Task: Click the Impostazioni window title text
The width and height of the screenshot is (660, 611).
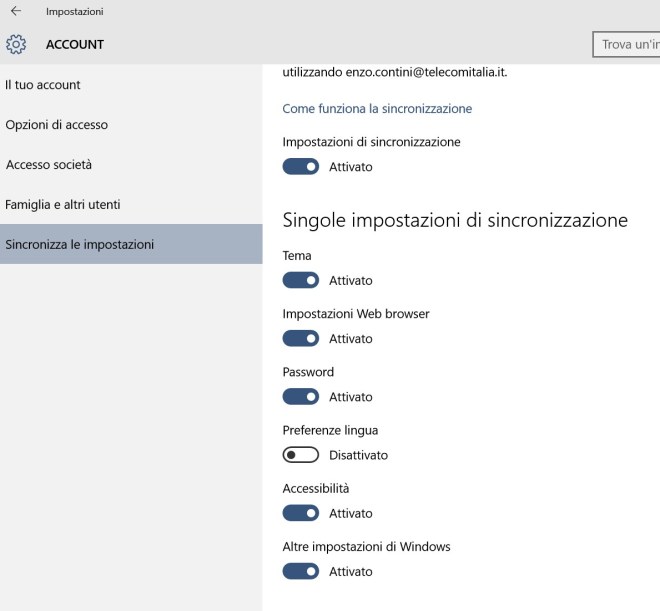Action: [x=75, y=12]
